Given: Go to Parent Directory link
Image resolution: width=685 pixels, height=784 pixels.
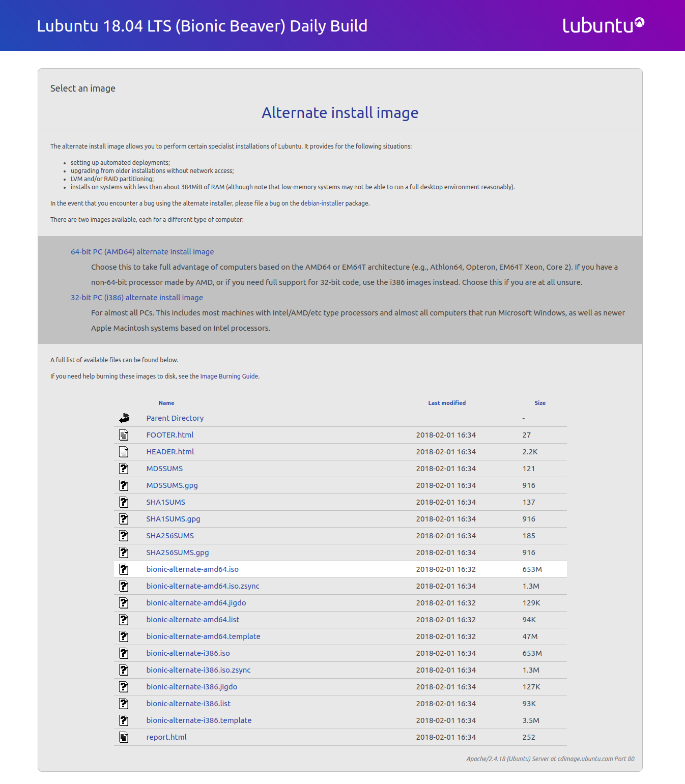Looking at the screenshot, I should [x=175, y=418].
